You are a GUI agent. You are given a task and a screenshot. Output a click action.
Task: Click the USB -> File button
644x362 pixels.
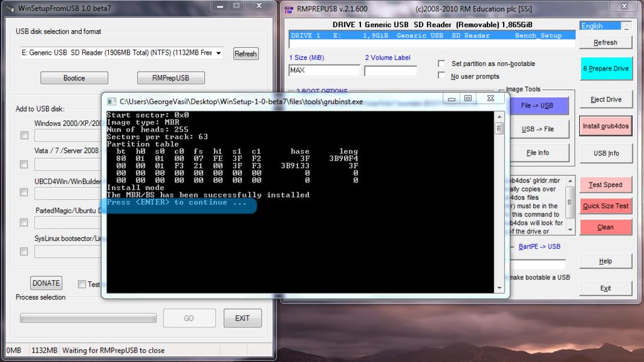(539, 129)
